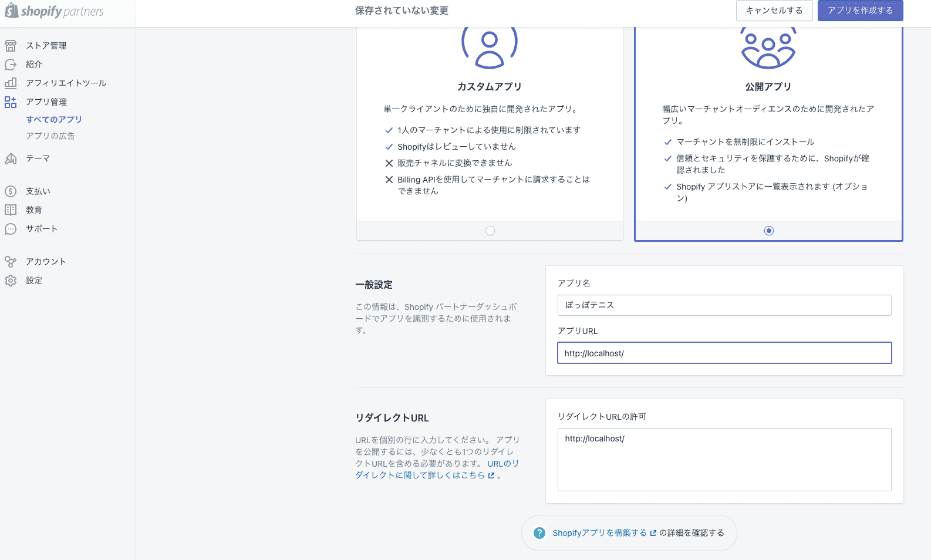931x560 pixels.
Task: Select the 公開アプリ radio button
Action: click(x=769, y=231)
